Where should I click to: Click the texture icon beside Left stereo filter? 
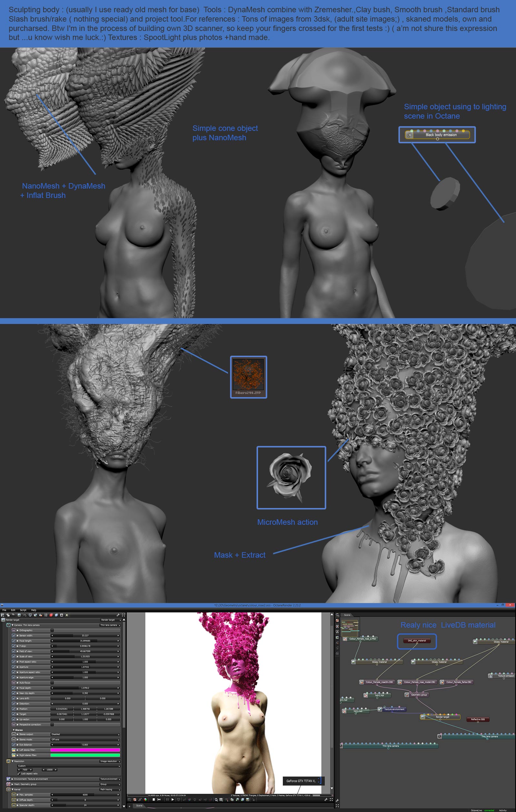[14, 750]
